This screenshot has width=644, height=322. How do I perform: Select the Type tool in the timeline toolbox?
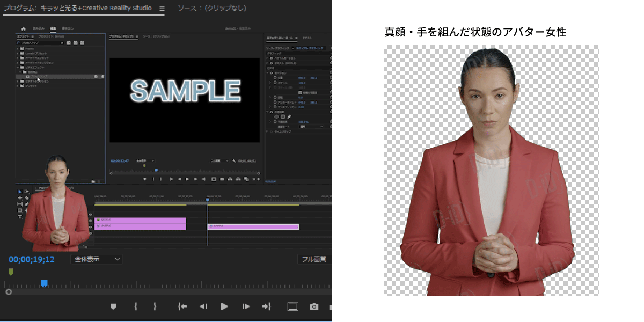(x=20, y=217)
